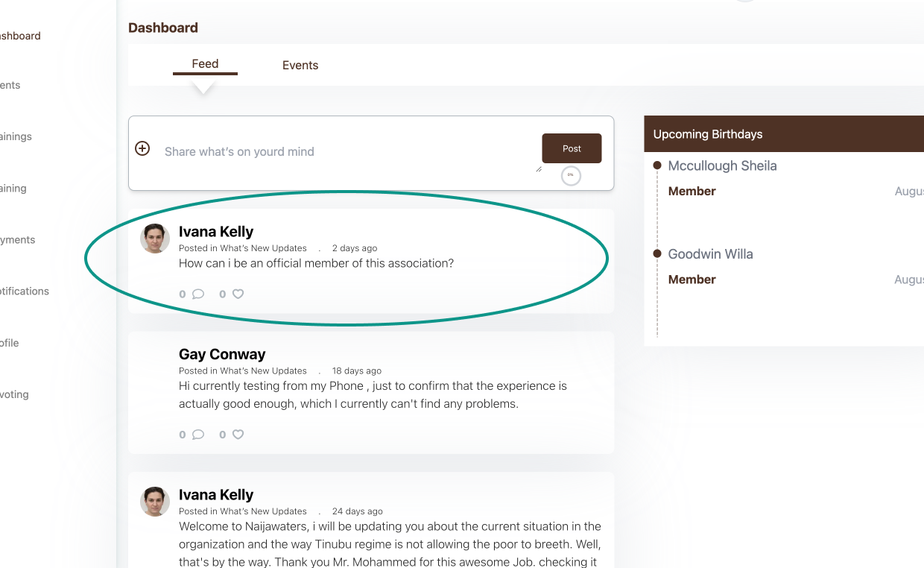Switch to the Events tab beside Feed
Viewport: 924px width, 568px height.
tap(300, 66)
